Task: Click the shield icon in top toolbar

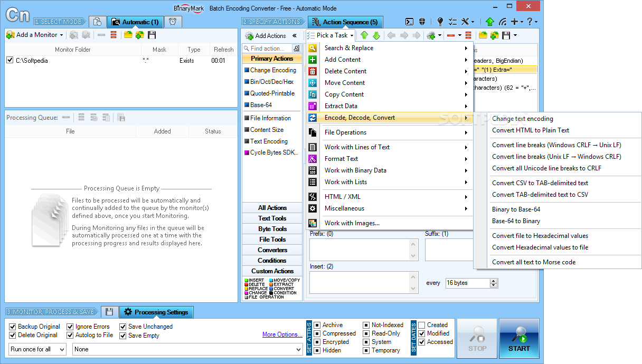Action: 422,22
